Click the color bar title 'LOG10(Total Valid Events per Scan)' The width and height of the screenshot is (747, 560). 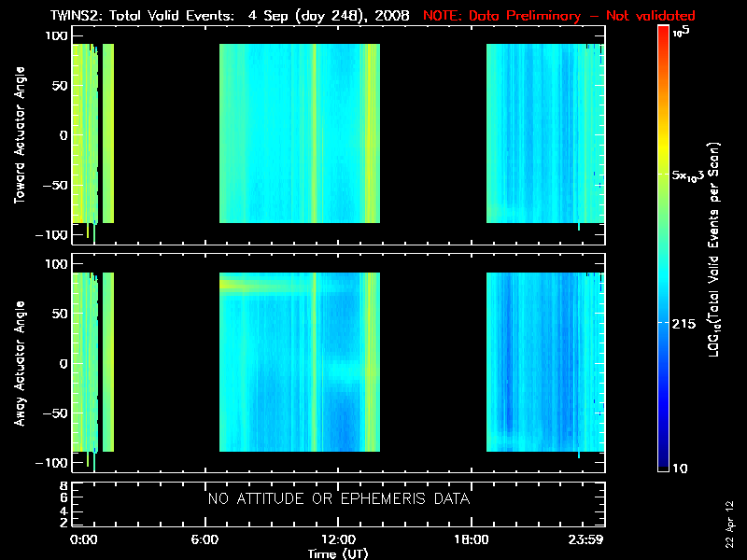coord(713,249)
